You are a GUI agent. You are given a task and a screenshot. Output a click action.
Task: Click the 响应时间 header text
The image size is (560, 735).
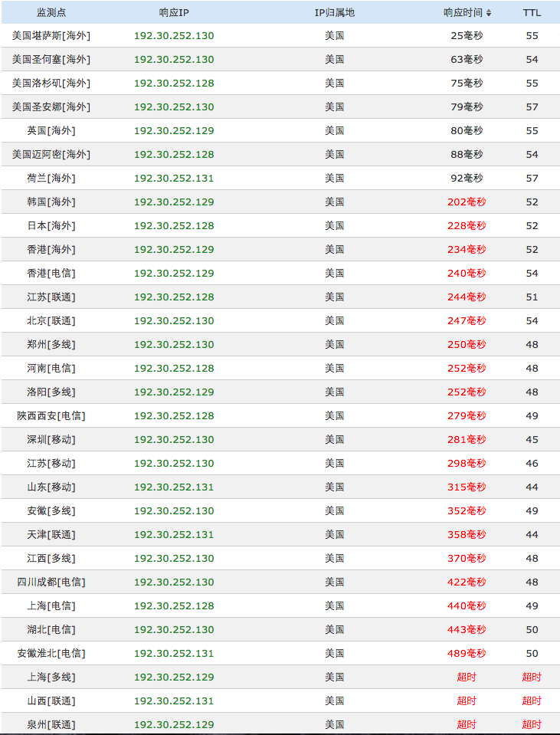[463, 12]
